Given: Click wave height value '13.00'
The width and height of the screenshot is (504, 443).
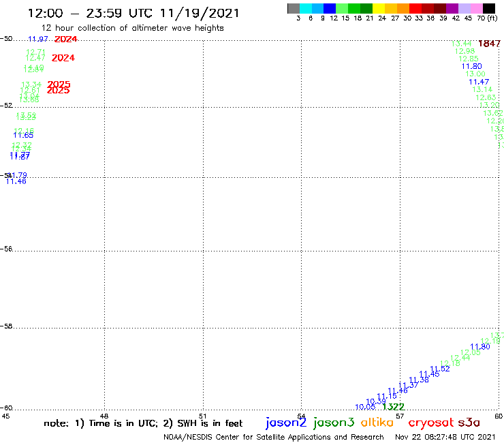Looking at the screenshot, I should (475, 74).
